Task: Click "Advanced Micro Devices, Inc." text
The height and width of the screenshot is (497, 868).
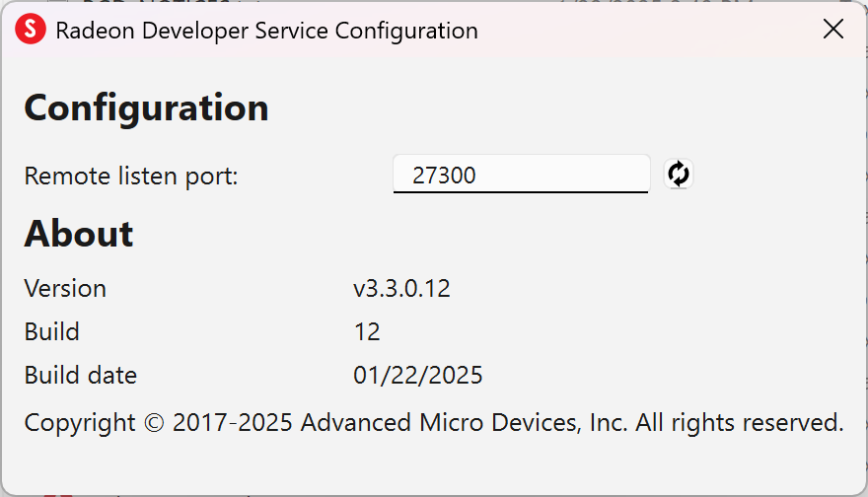Action: pyautogui.click(x=464, y=423)
